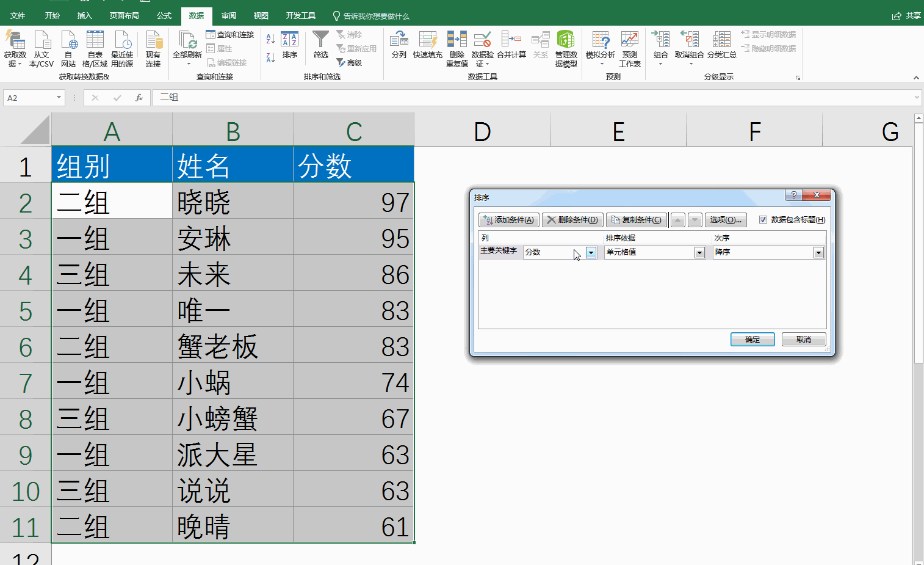Switch to the 插入 tab
924x565 pixels.
coord(85,16)
